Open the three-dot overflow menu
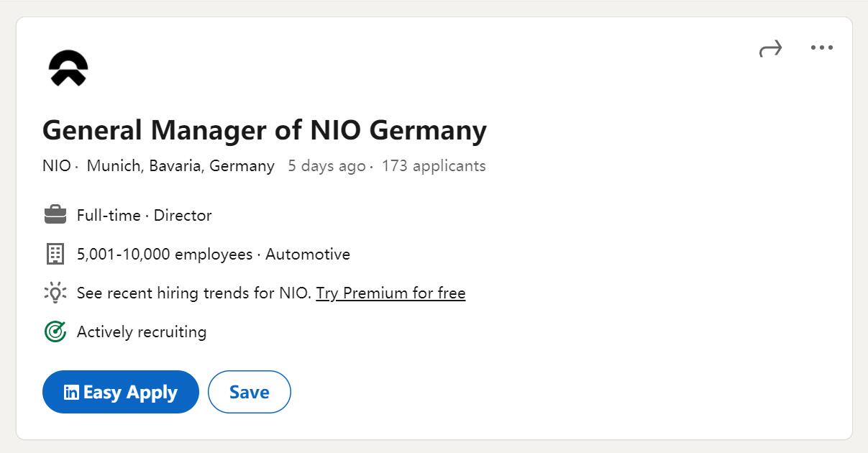Screen dimensions: 868x453 (823, 47)
